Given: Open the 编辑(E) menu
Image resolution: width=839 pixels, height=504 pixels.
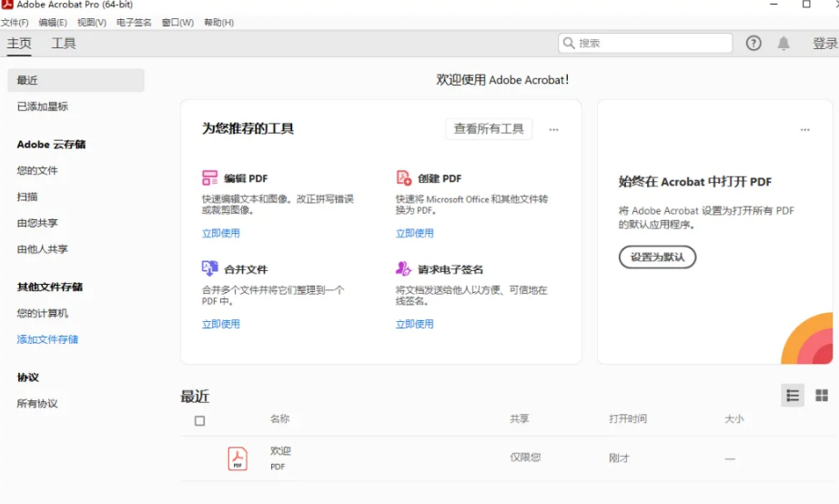Looking at the screenshot, I should [53, 23].
